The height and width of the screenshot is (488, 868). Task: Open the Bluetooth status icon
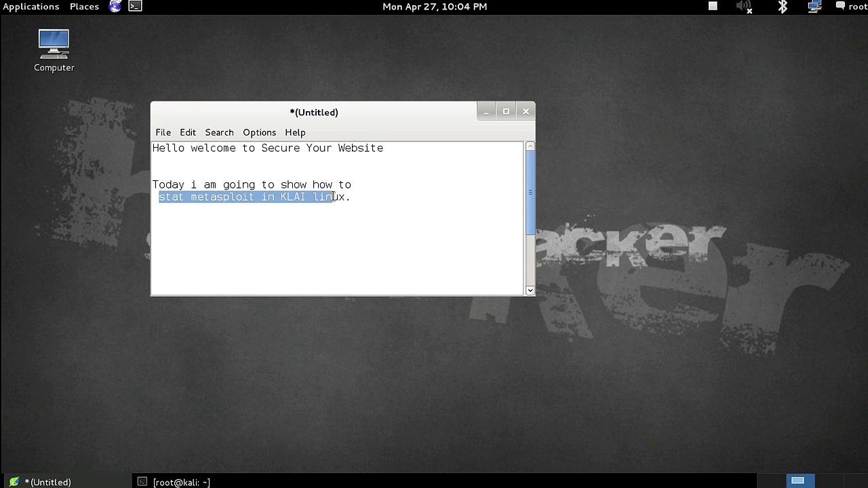coord(783,6)
